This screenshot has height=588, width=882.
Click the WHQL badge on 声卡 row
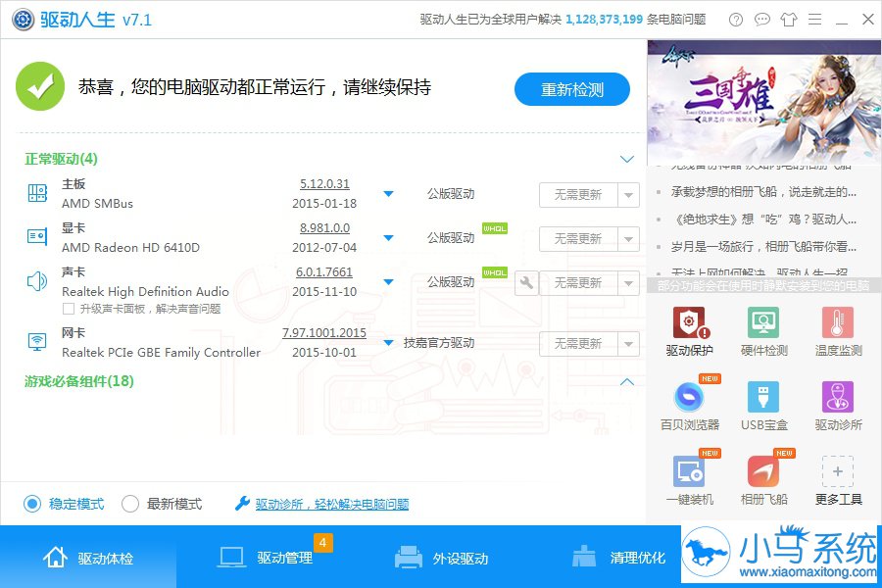click(495, 272)
